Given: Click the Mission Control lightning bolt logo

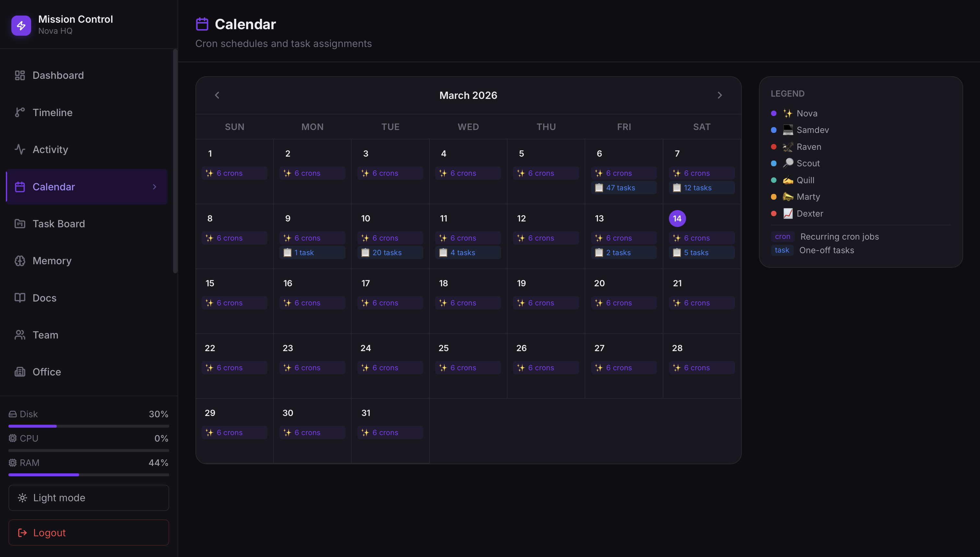Looking at the screenshot, I should pos(21,25).
